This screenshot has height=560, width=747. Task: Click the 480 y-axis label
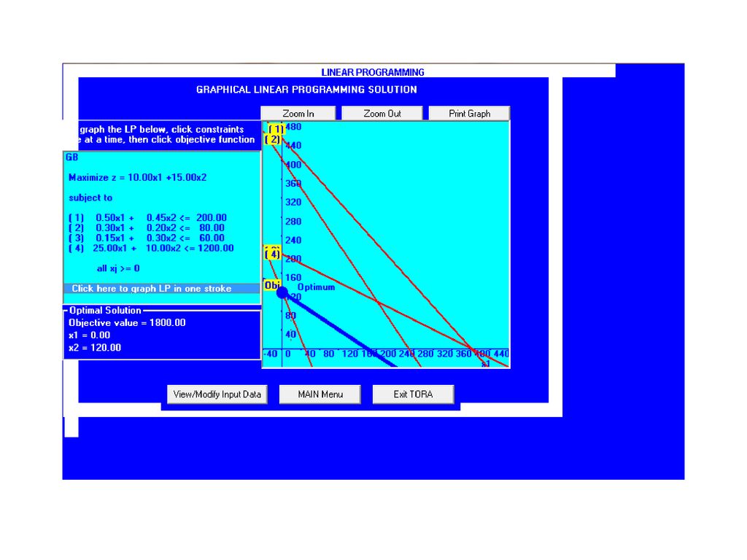click(293, 127)
